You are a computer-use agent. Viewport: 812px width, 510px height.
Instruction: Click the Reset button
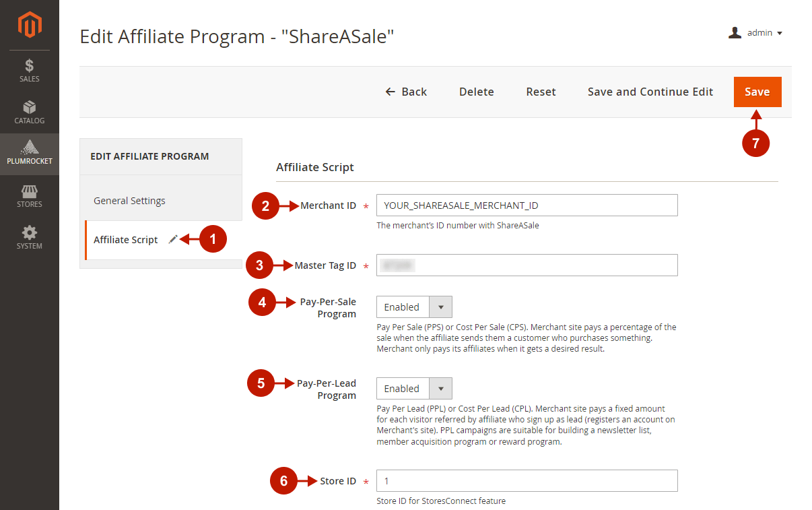click(541, 92)
